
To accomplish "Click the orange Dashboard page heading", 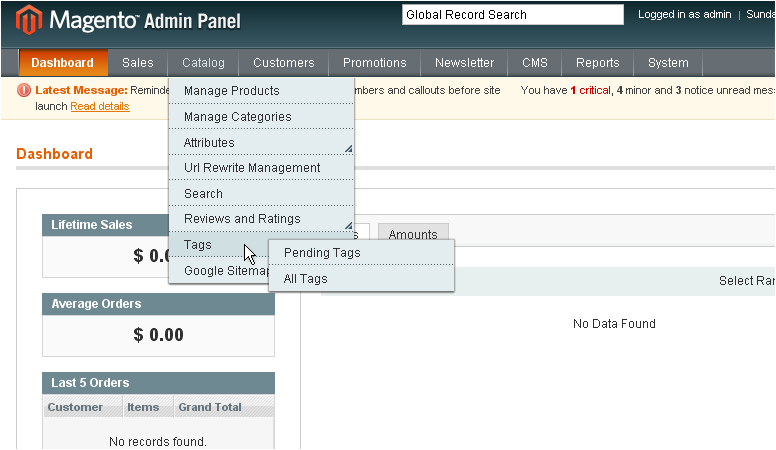I will [54, 154].
